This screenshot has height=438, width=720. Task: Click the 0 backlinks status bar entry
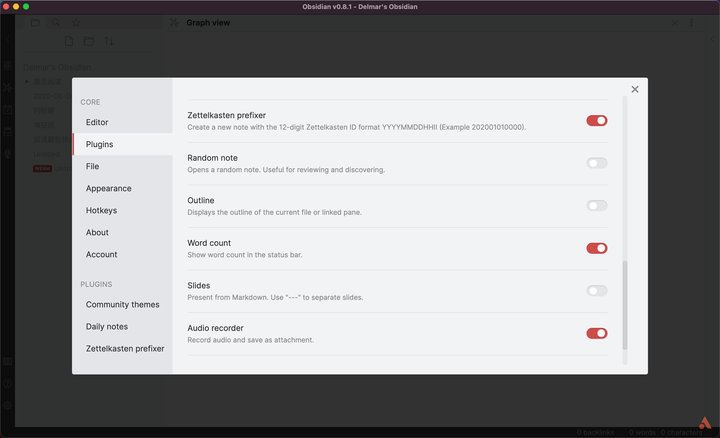(x=595, y=432)
